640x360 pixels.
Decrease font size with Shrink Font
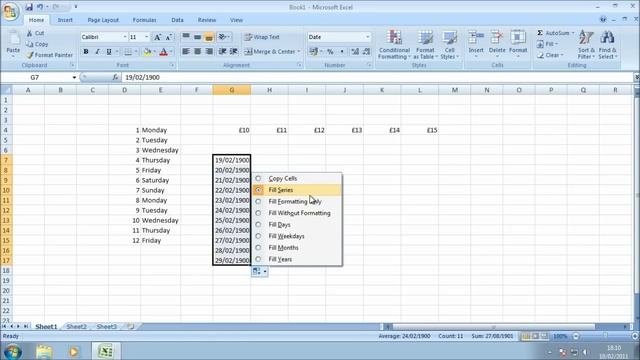pyautogui.click(x=169, y=37)
